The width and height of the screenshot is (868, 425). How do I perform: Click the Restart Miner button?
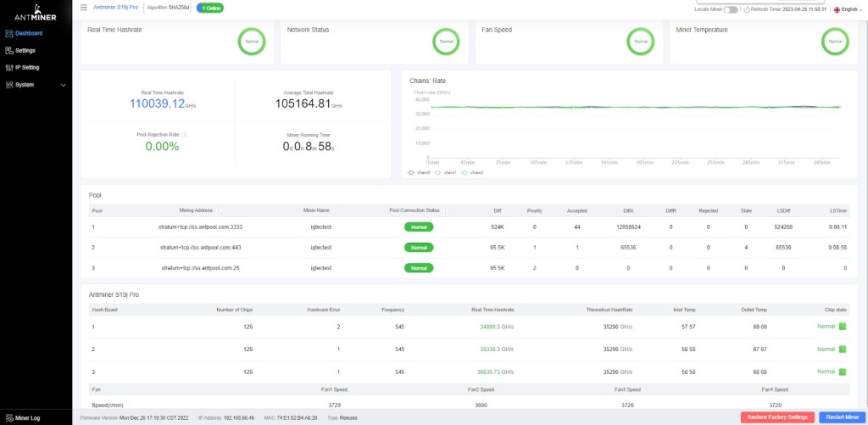842,417
